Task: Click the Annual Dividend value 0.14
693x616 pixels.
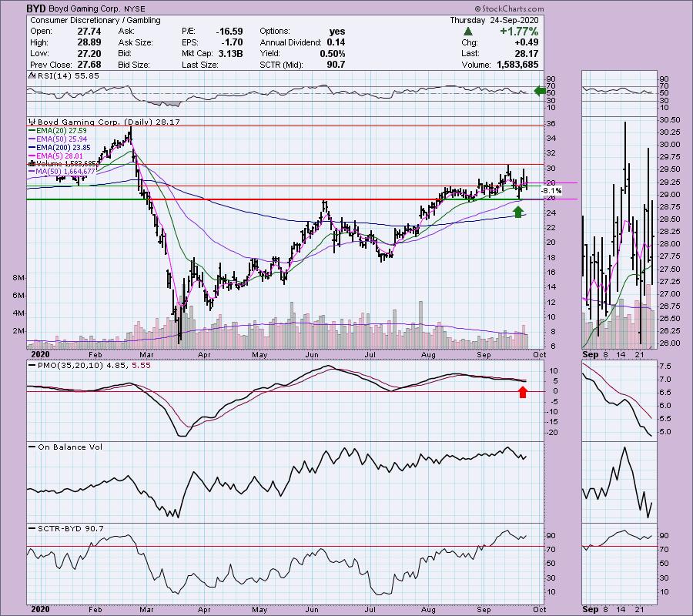Action: tap(336, 42)
